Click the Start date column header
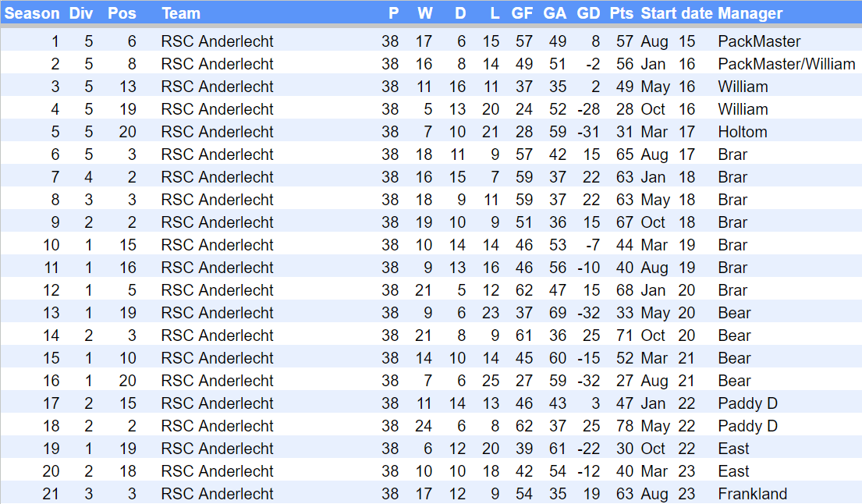The image size is (862, 504). (676, 13)
